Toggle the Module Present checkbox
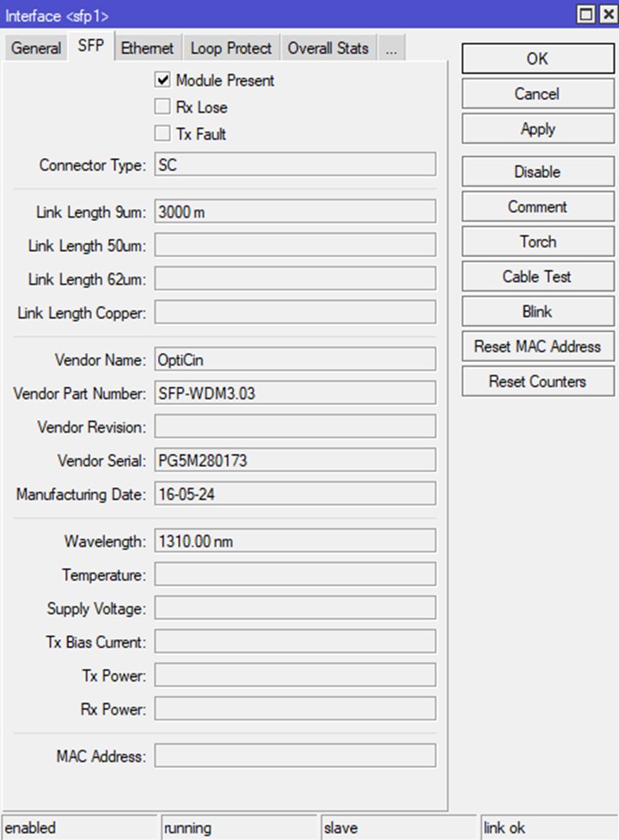Screen dimensions: 619x840 (162, 80)
